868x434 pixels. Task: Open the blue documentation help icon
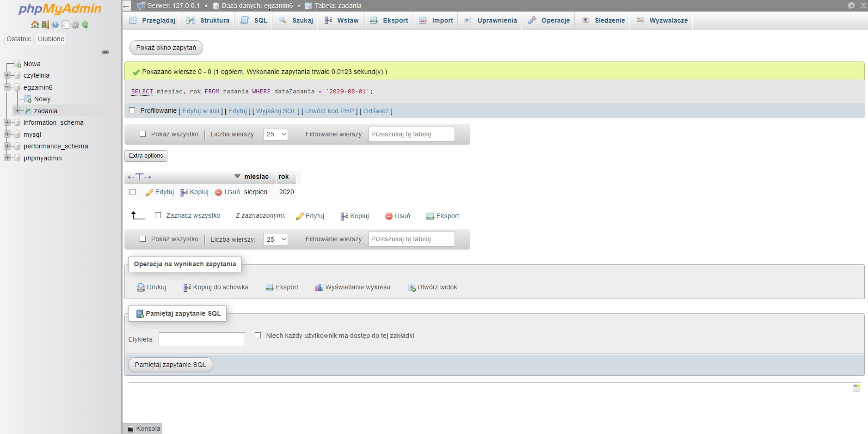coord(55,25)
